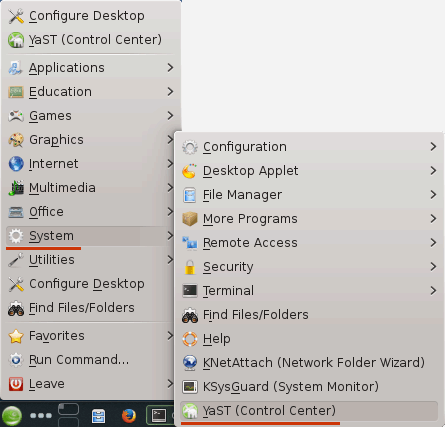The image size is (445, 427).
Task: Click the Office typewriter icon
Action: 16,212
